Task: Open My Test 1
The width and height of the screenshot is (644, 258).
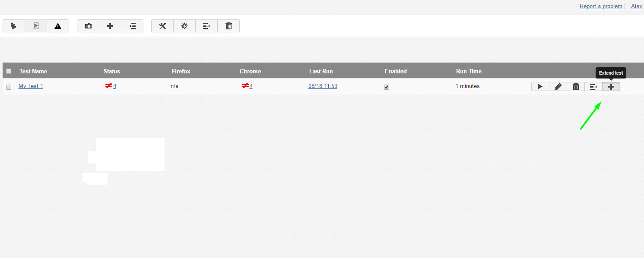Action: [x=31, y=86]
